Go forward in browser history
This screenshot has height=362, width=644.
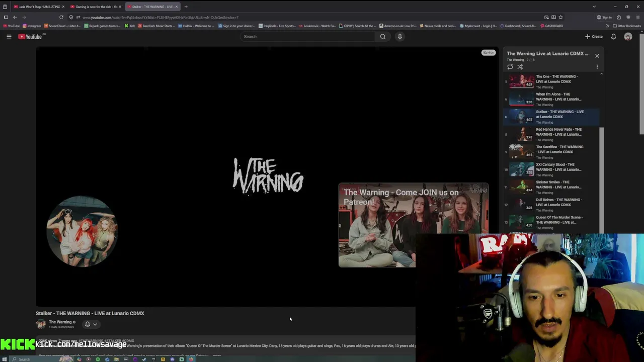tap(24, 17)
